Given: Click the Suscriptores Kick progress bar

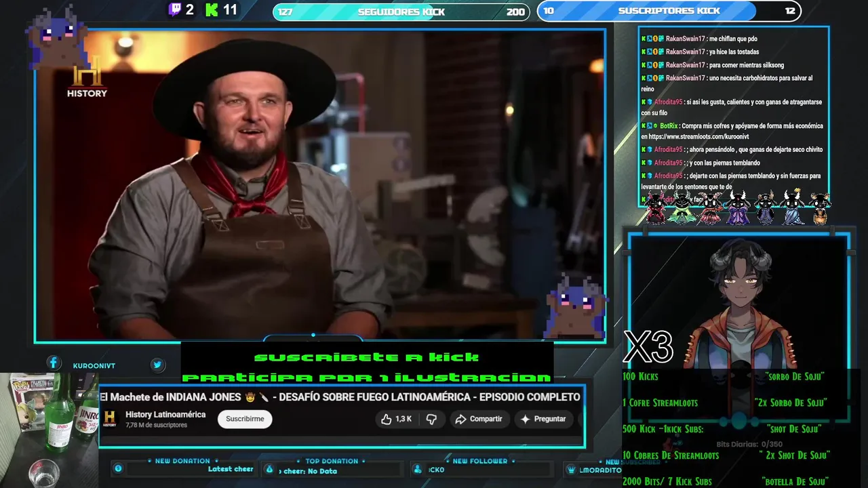Looking at the screenshot, I should [669, 11].
